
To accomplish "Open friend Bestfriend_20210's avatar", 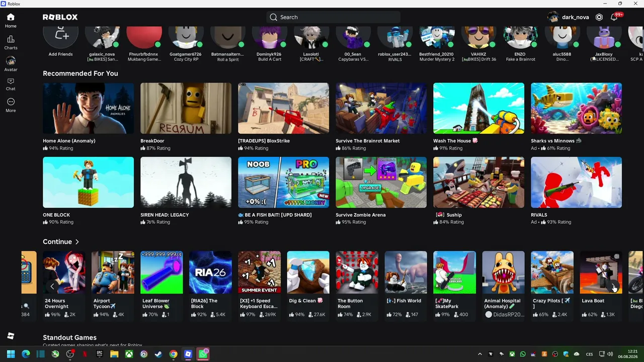I will click(436, 38).
